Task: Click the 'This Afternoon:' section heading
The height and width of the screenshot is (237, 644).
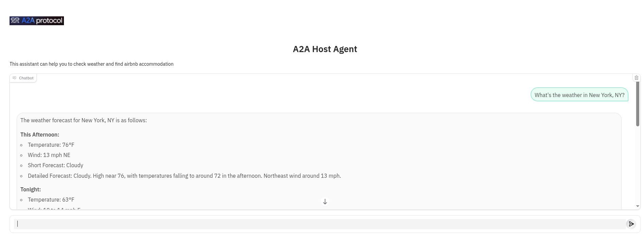Action: pyautogui.click(x=40, y=135)
